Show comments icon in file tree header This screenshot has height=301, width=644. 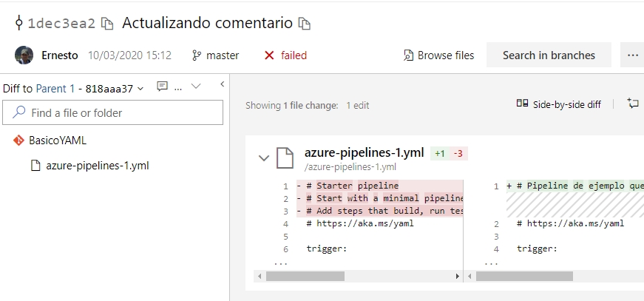(x=162, y=87)
